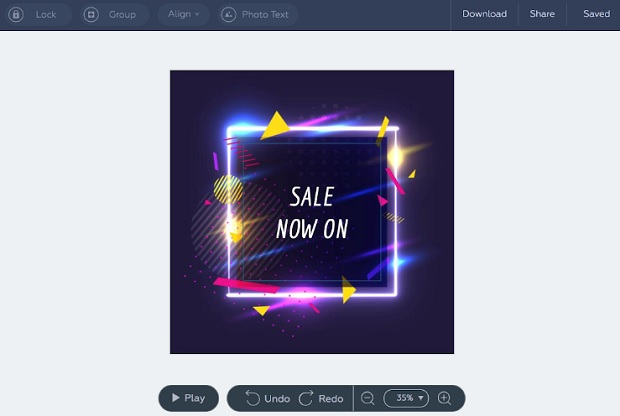Click the Group icon in the toolbar
Image resolution: width=620 pixels, height=416 pixels.
point(91,15)
